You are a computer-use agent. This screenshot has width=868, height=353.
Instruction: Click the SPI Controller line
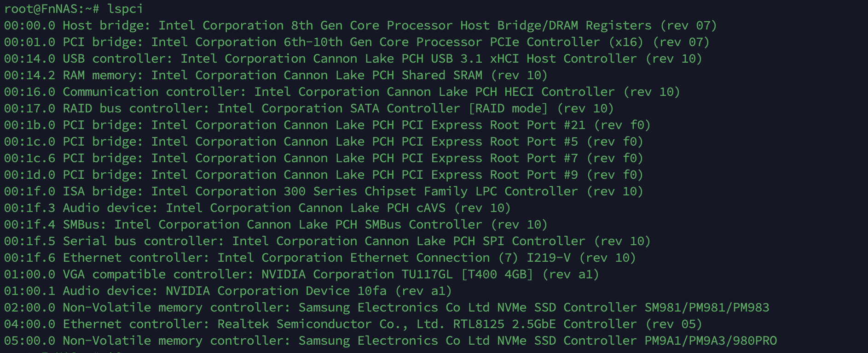(327, 241)
